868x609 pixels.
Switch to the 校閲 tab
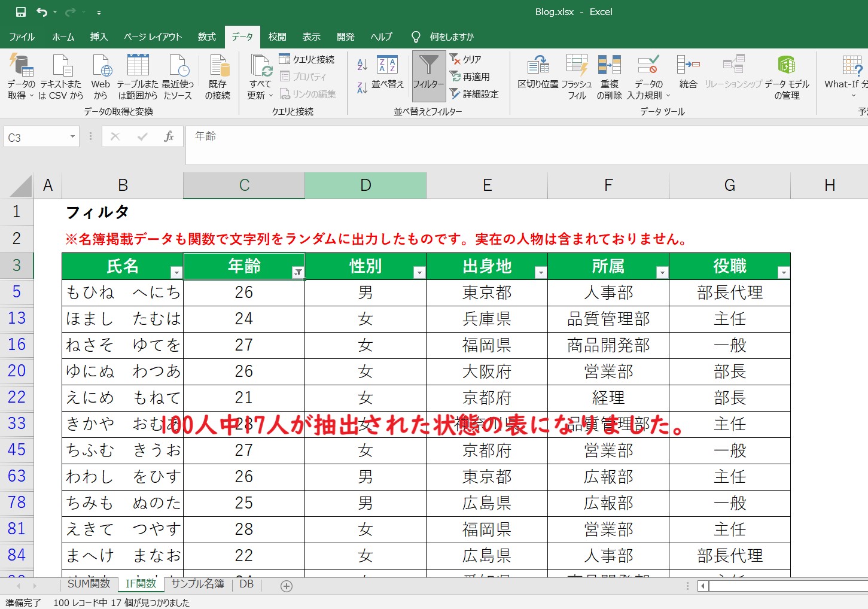[x=278, y=37]
